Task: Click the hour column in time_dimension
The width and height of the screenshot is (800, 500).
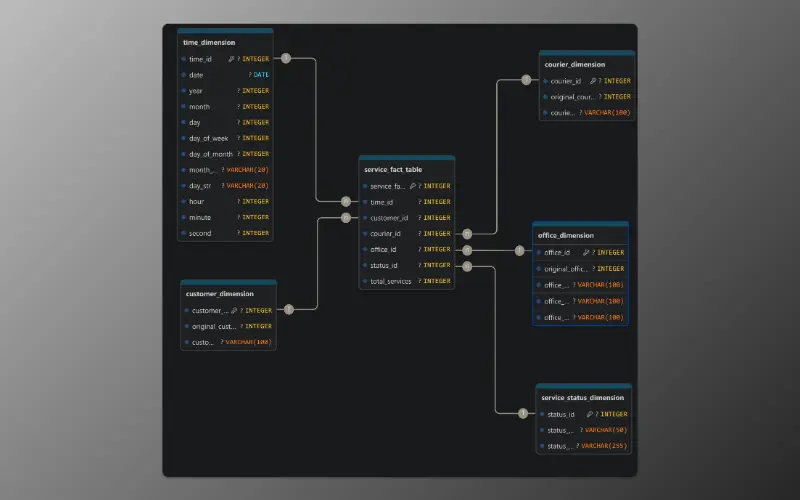Action: [225, 202]
